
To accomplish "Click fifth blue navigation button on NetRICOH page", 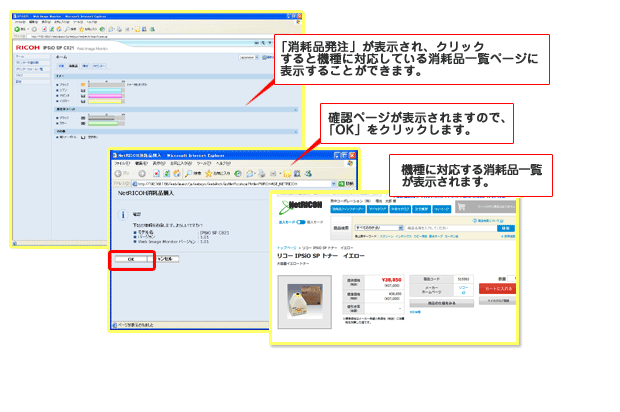I will pos(441,209).
